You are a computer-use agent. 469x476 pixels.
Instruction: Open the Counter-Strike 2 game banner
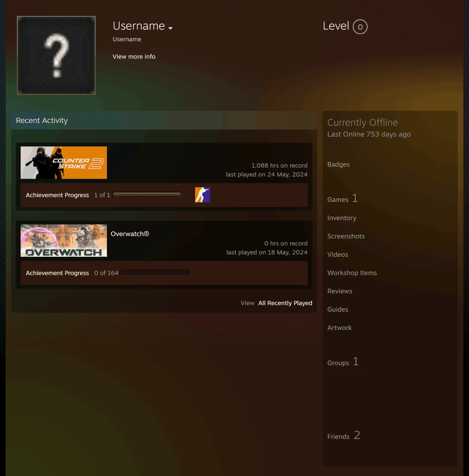click(x=64, y=162)
